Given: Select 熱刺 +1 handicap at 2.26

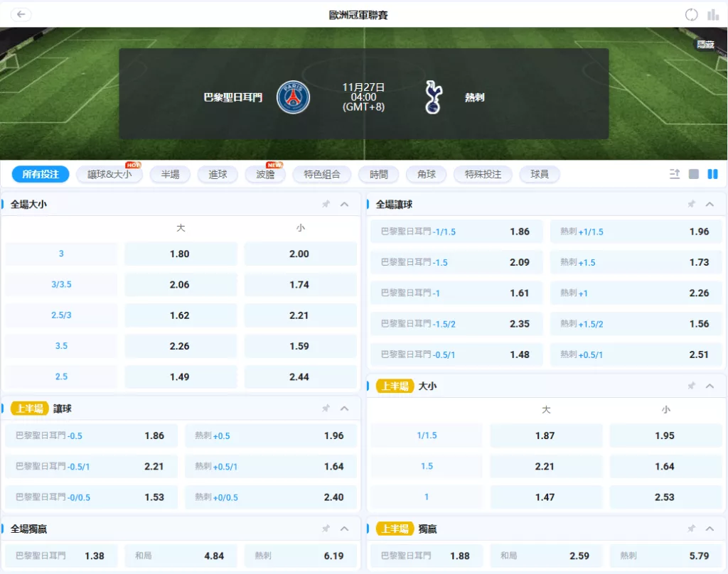Looking at the screenshot, I should (636, 293).
